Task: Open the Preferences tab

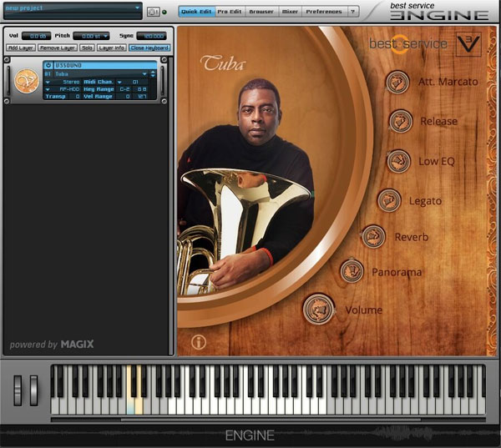Action: pyautogui.click(x=324, y=12)
